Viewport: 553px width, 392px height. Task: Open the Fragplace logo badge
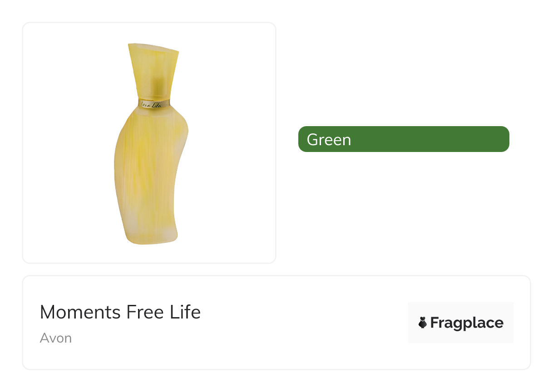point(460,323)
